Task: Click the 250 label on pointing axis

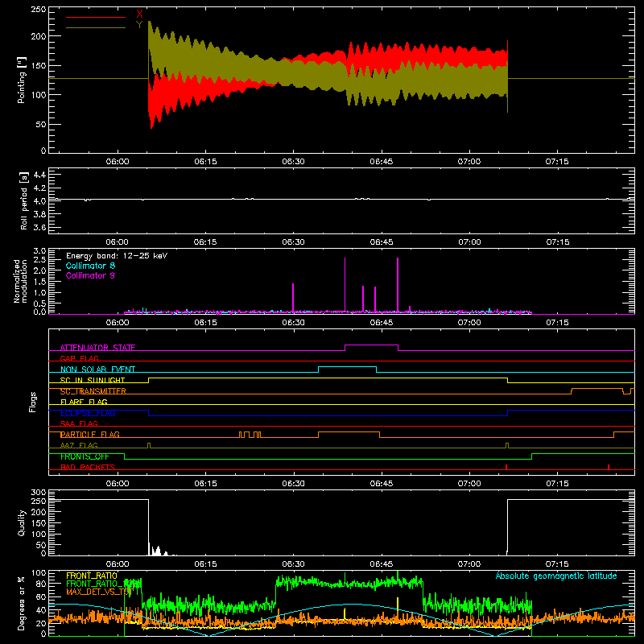Action: point(39,9)
